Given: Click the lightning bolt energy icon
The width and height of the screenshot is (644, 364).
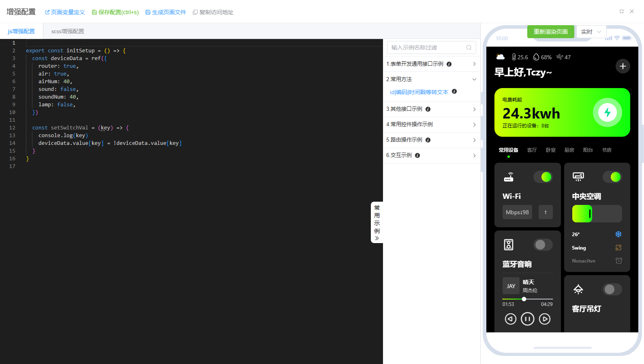Looking at the screenshot, I should tap(607, 112).
